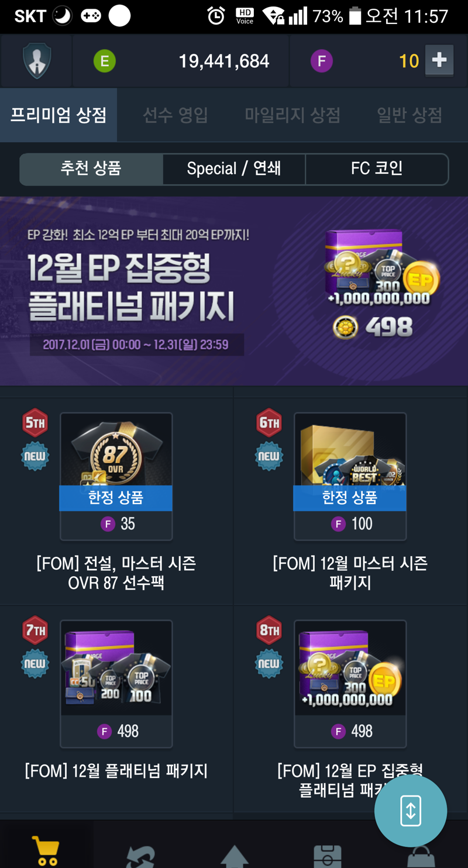Screen dimensions: 468x868
Task: Open the 일반 상점 tab
Action: (409, 115)
